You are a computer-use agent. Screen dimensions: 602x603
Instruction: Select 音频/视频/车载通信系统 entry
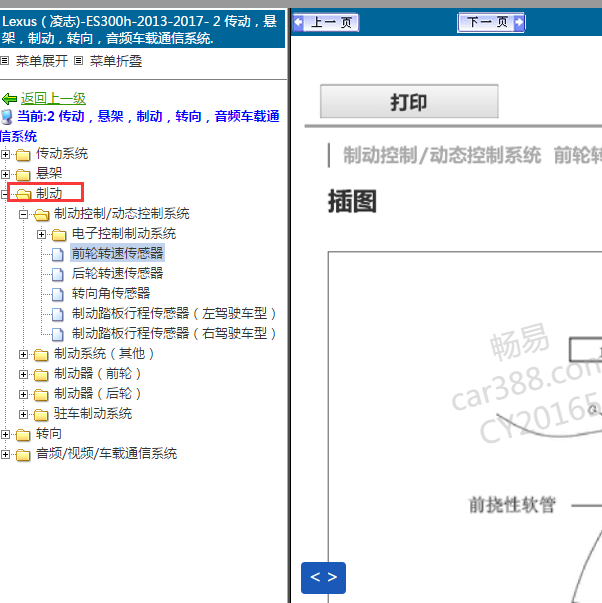(x=107, y=453)
